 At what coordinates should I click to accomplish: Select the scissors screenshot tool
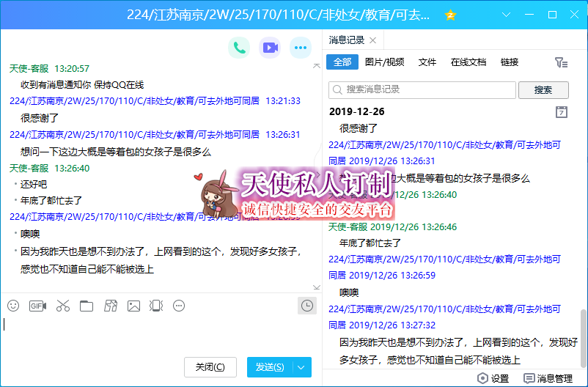pyautogui.click(x=62, y=306)
